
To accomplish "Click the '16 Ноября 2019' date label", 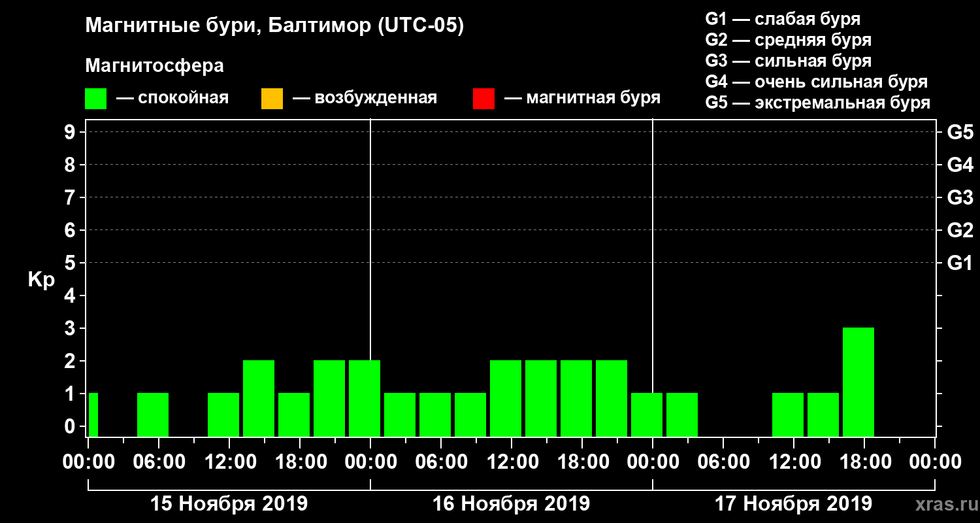I will (511, 504).
